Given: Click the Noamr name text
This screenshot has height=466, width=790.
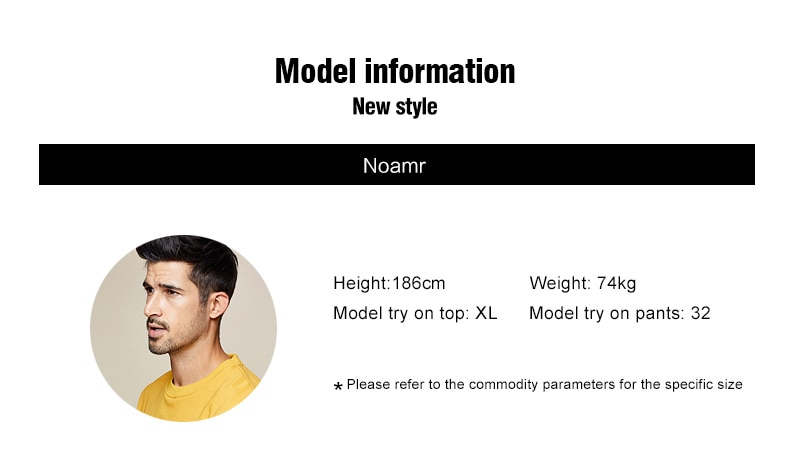Looking at the screenshot, I should coord(394,166).
